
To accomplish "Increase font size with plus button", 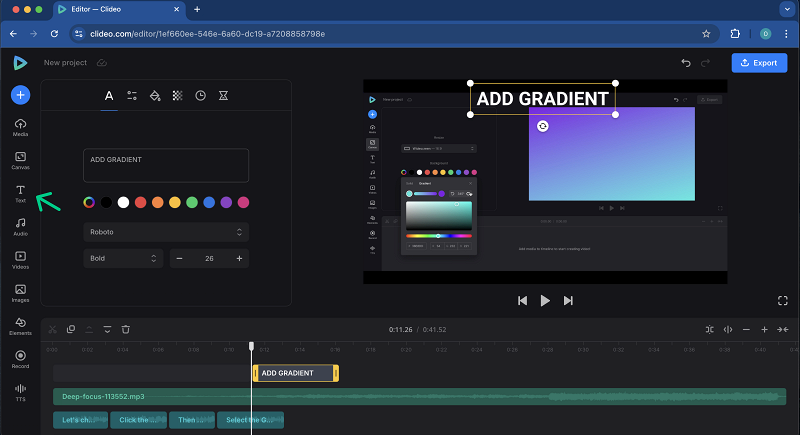I will pos(239,259).
